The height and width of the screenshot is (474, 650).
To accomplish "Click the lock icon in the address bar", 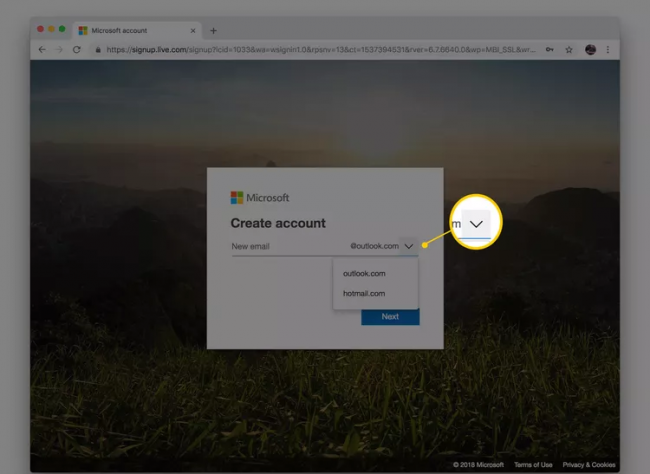I will click(x=98, y=50).
